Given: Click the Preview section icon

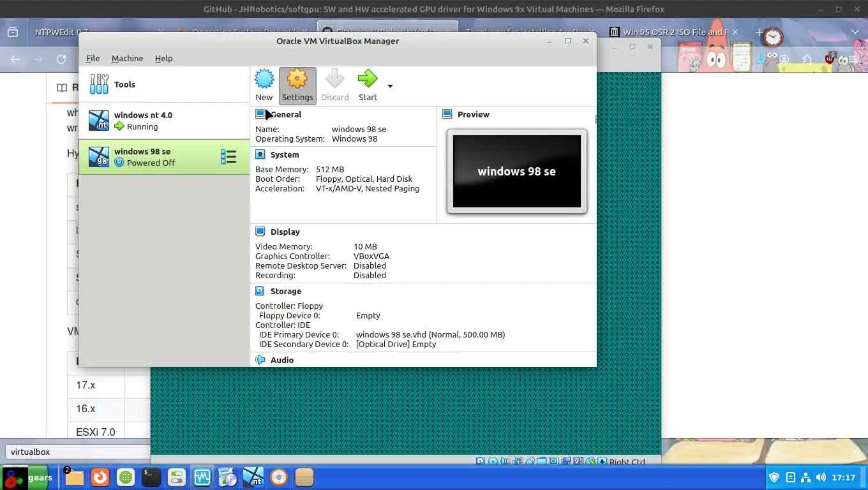Looking at the screenshot, I should pos(447,114).
